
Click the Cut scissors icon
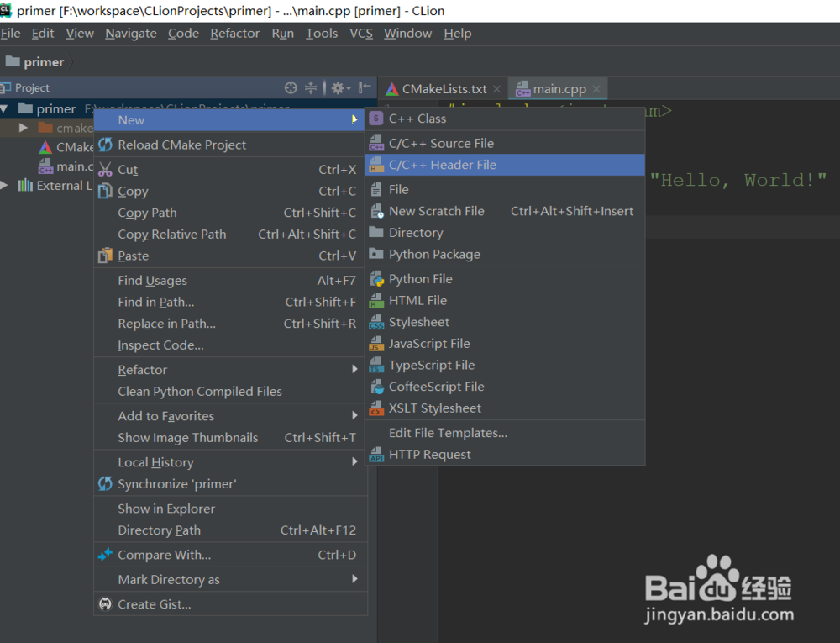point(105,169)
